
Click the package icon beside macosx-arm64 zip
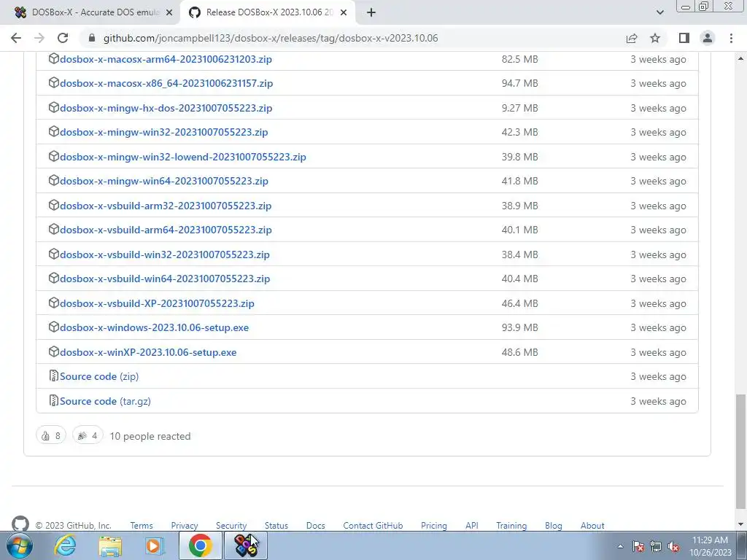point(54,58)
